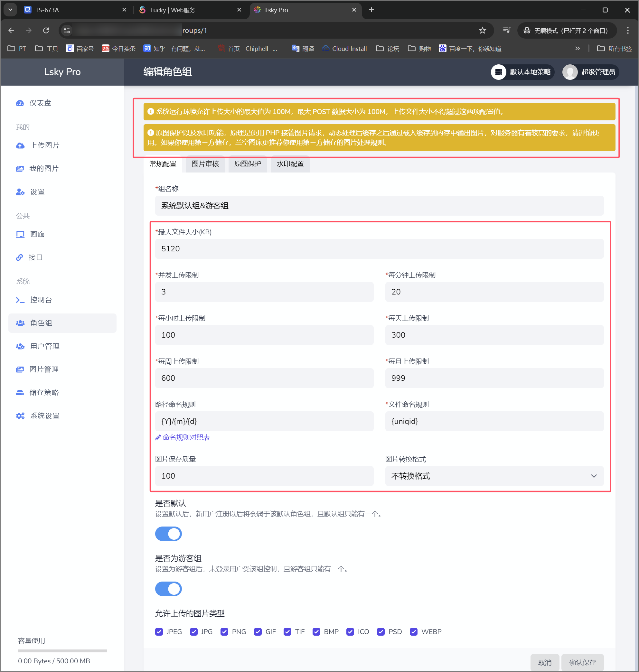The height and width of the screenshot is (672, 639).
Task: Uncheck the ICO image type checkbox
Action: coord(350,632)
